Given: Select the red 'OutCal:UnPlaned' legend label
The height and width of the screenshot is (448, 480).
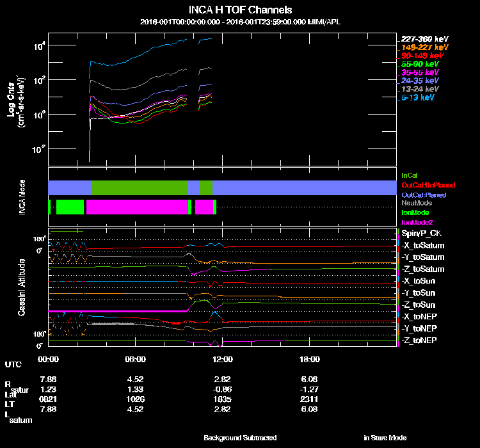Looking at the screenshot, I should pyautogui.click(x=428, y=185).
